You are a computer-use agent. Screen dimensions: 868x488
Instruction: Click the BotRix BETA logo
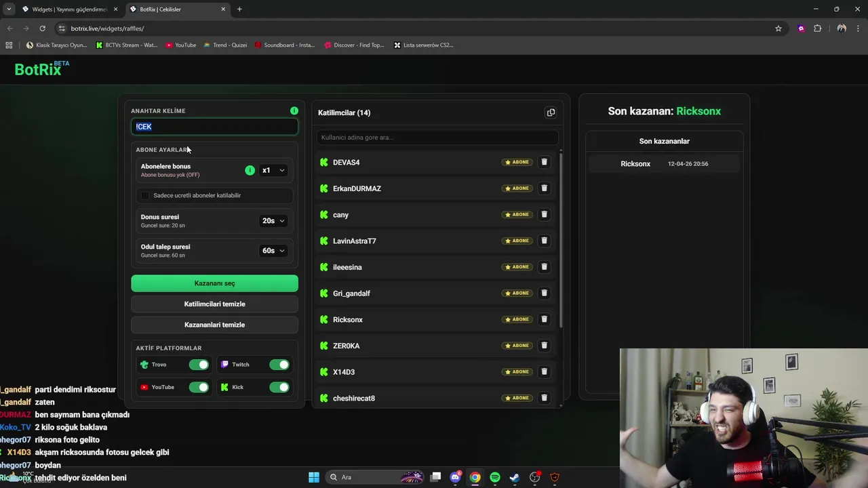click(x=42, y=68)
